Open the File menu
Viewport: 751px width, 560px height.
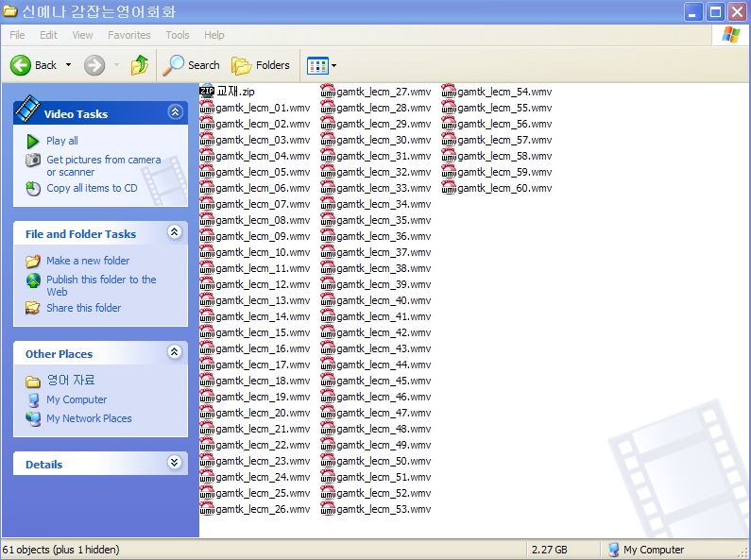[17, 35]
